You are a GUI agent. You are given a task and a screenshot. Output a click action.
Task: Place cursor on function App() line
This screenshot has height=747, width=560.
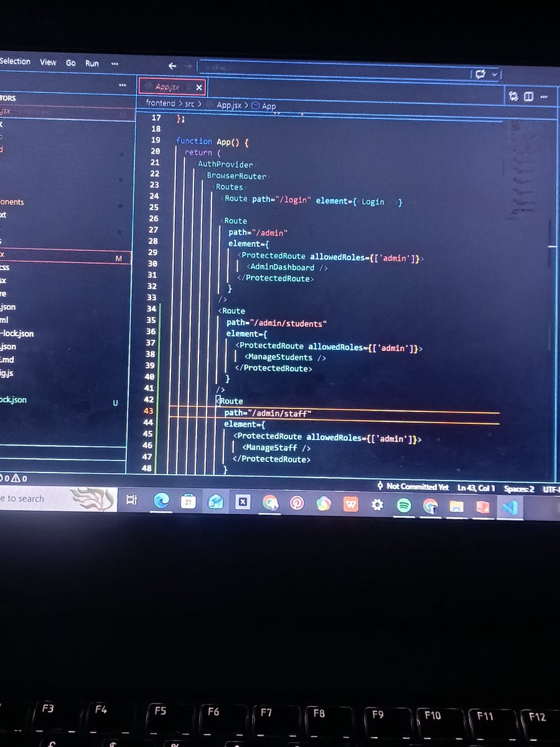[212, 143]
